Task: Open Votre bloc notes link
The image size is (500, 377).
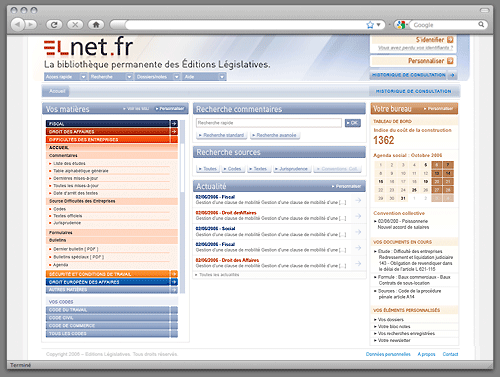Action: pos(394,327)
